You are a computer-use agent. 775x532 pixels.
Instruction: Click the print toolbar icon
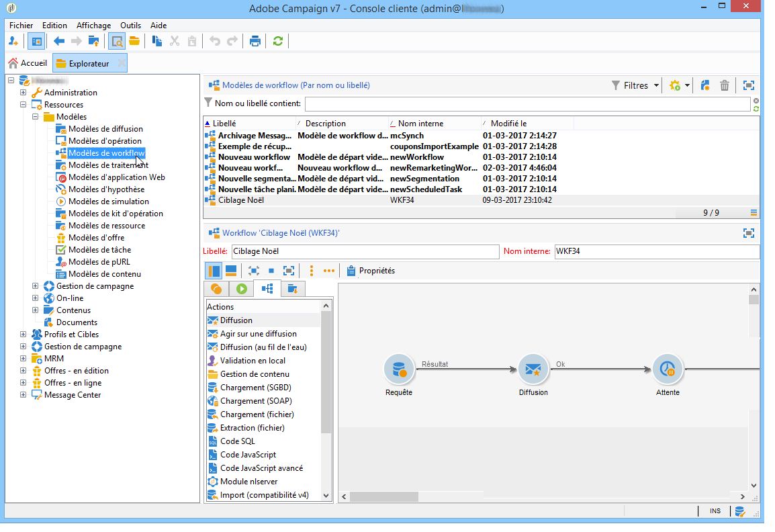[255, 41]
